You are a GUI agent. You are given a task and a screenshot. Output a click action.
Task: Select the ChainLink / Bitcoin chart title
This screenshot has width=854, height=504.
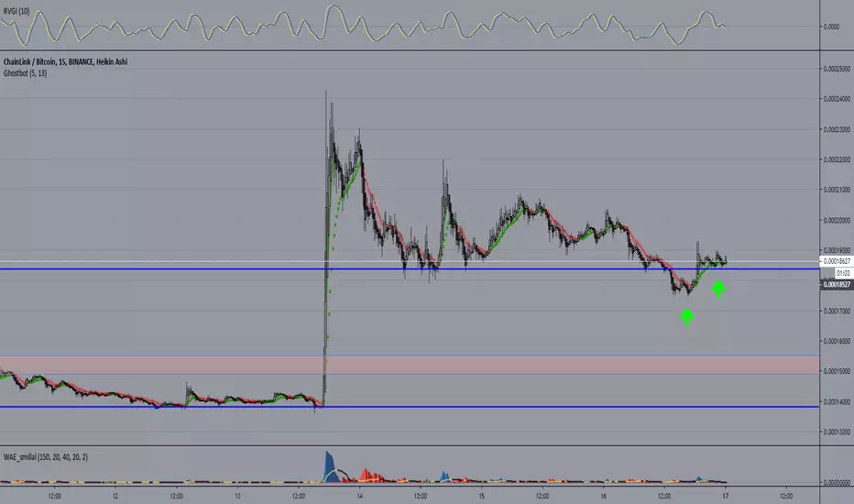click(65, 61)
